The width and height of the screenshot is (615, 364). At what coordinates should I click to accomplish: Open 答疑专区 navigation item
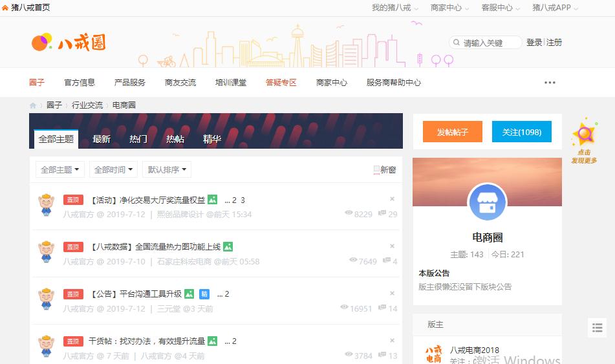(x=281, y=82)
